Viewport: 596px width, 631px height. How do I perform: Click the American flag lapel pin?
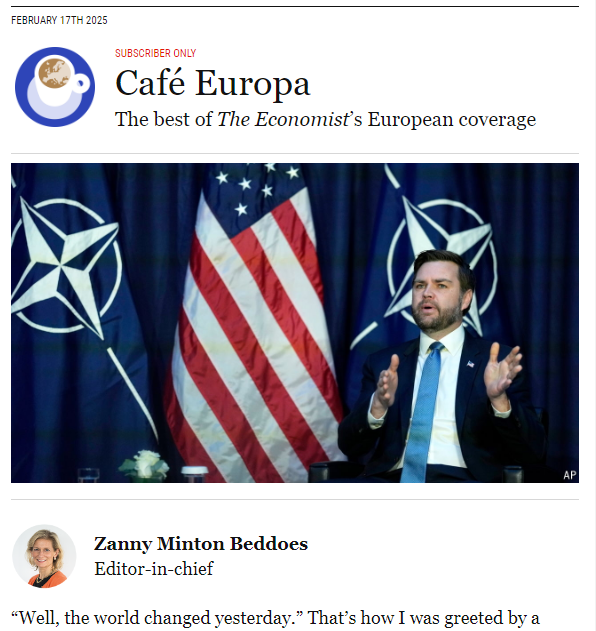pos(470,364)
